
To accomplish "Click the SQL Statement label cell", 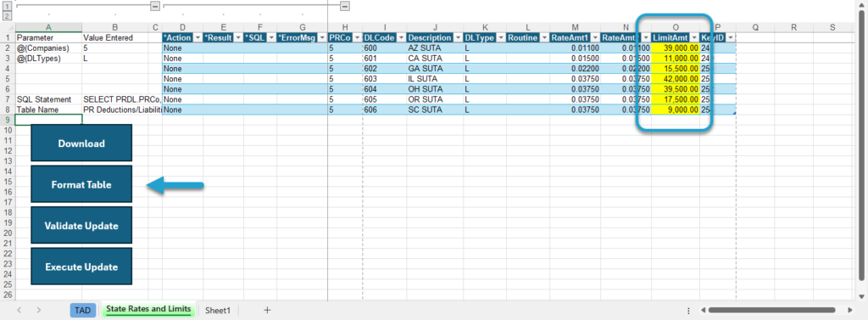I will tap(48, 99).
